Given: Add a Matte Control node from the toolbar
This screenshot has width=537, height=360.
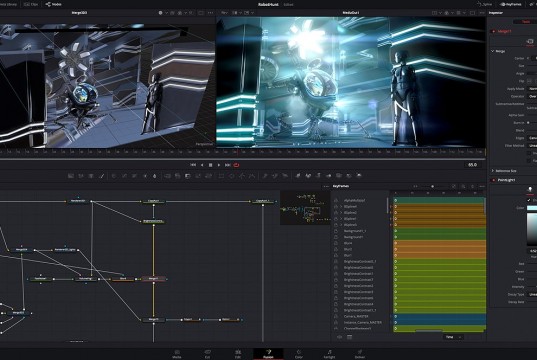Looking at the screenshot, I should click(x=187, y=176).
